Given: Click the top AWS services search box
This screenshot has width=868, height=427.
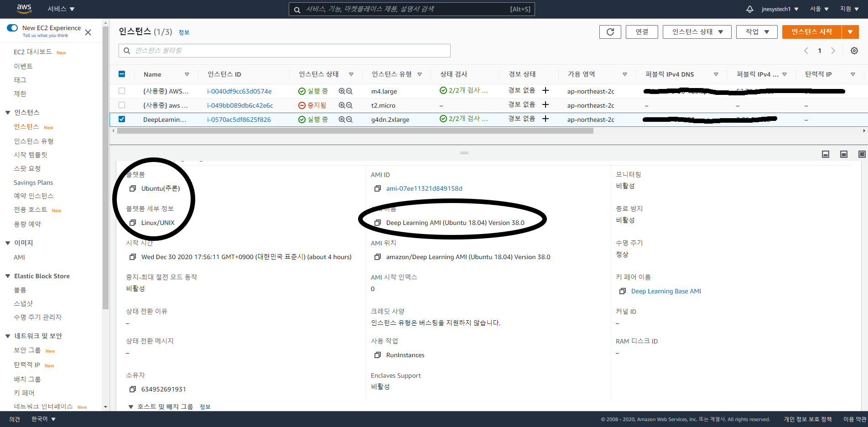Looking at the screenshot, I should click(x=411, y=9).
